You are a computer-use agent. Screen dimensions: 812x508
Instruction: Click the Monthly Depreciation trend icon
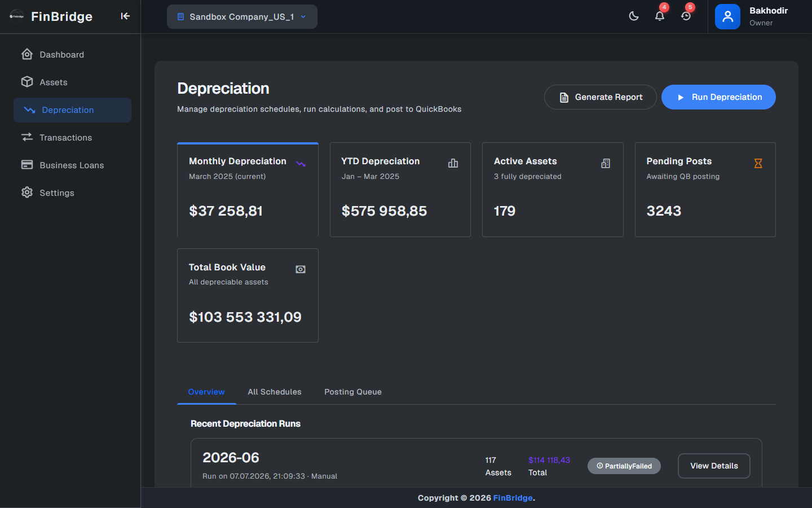(301, 164)
